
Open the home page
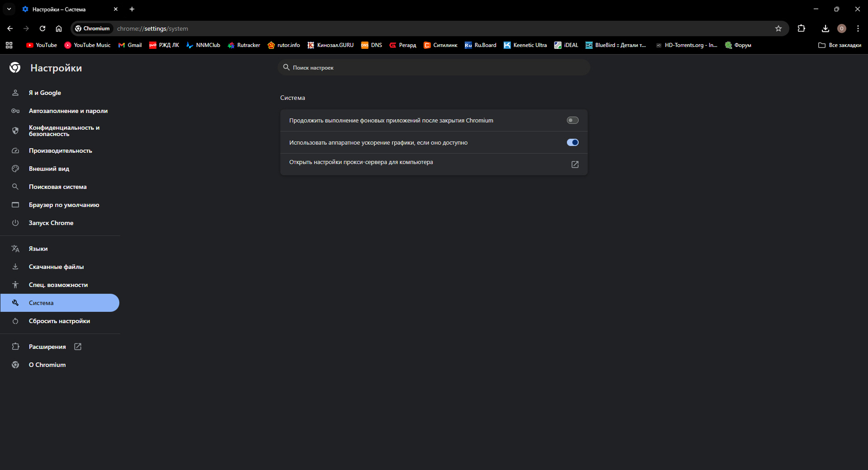[x=59, y=29]
